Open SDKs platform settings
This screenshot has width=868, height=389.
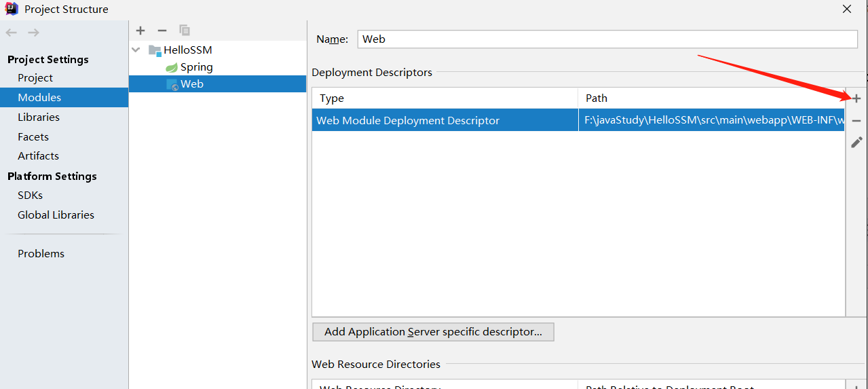(31, 196)
